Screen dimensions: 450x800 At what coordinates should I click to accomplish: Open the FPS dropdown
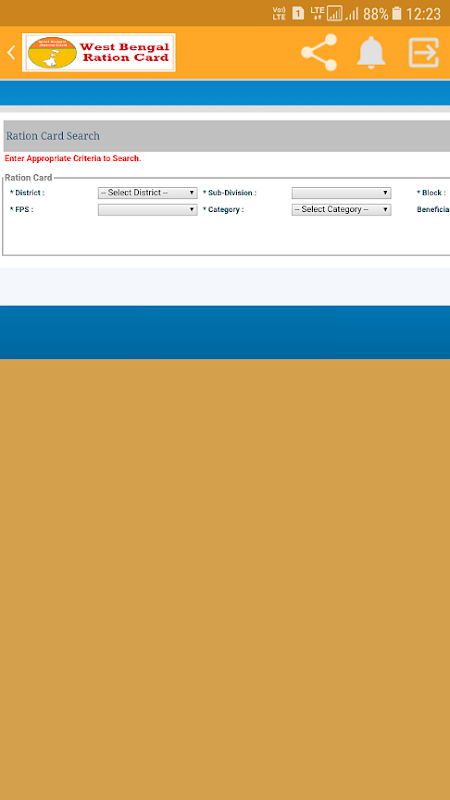pos(147,210)
